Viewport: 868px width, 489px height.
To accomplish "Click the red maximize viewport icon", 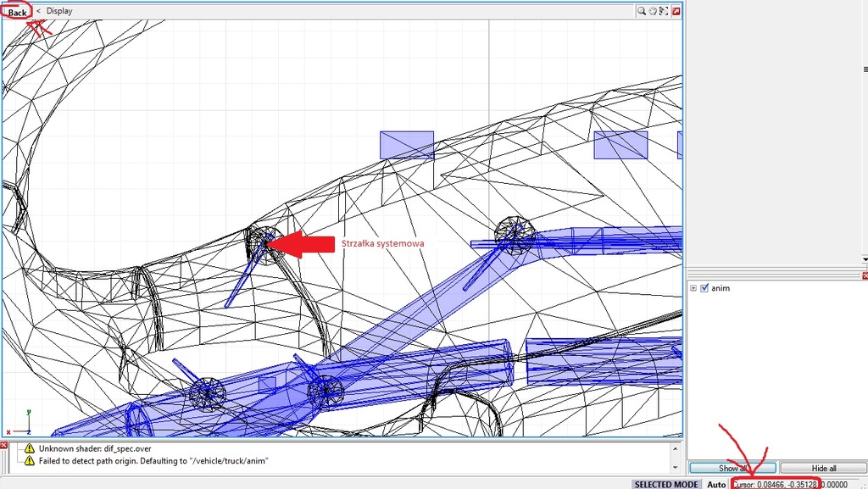I will click(x=676, y=11).
